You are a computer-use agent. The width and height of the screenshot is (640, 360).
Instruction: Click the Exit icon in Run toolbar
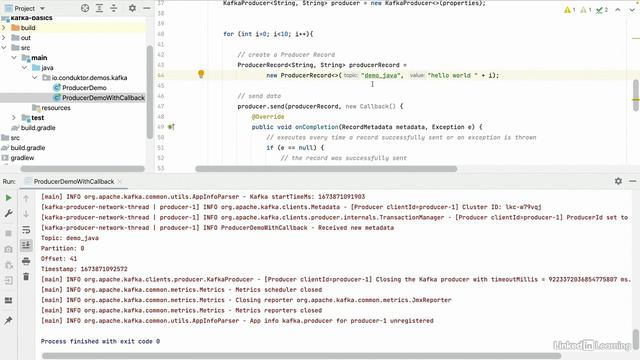tap(8, 280)
